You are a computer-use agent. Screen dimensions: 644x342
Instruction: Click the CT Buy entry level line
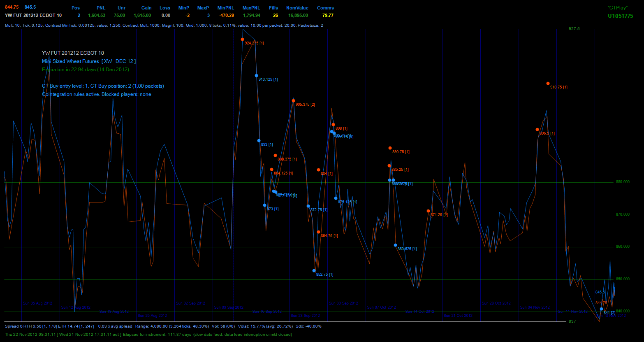point(103,86)
